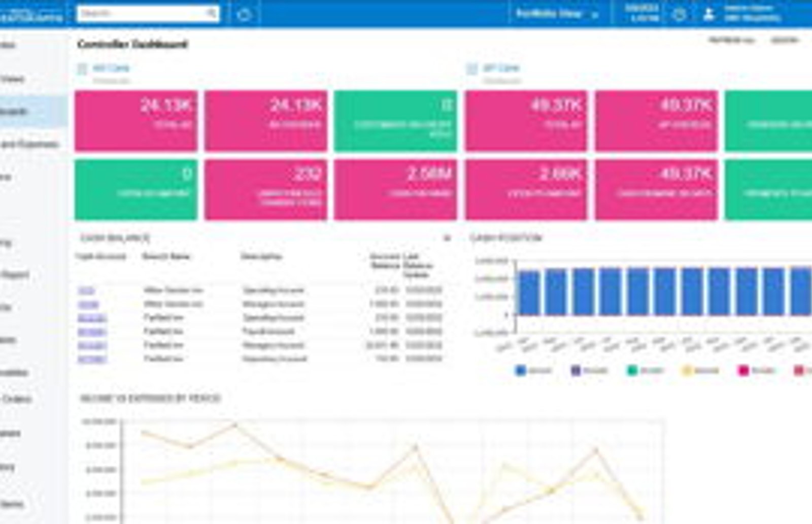Click the Description column header
This screenshot has height=524, width=812.
(261, 256)
